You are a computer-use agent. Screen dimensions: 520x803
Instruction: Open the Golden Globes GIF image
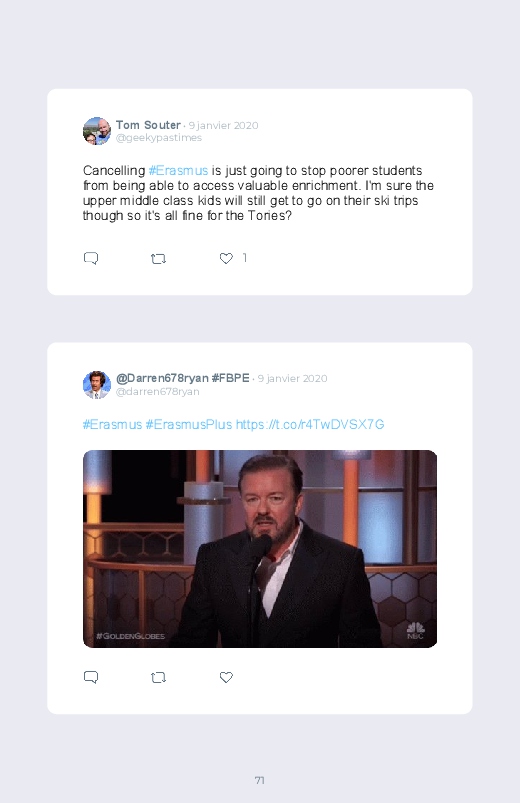point(260,549)
